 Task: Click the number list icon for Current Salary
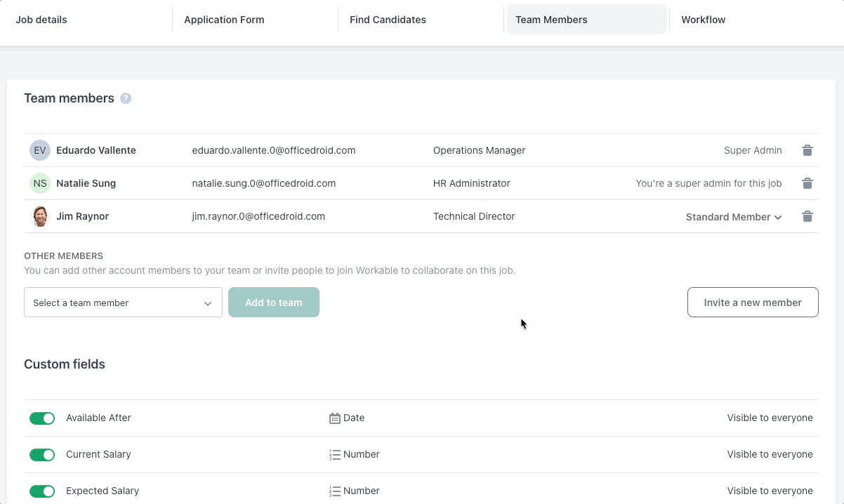click(334, 454)
